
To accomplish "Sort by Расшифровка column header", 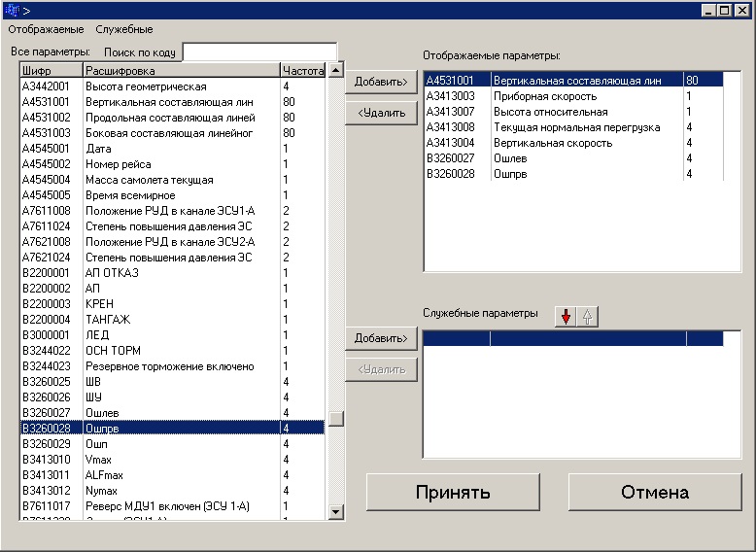I will click(181, 71).
